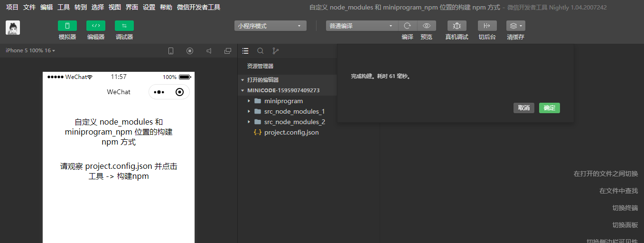Open the 选择 menu
Viewport: 644px width, 243px height.
pos(98,7)
